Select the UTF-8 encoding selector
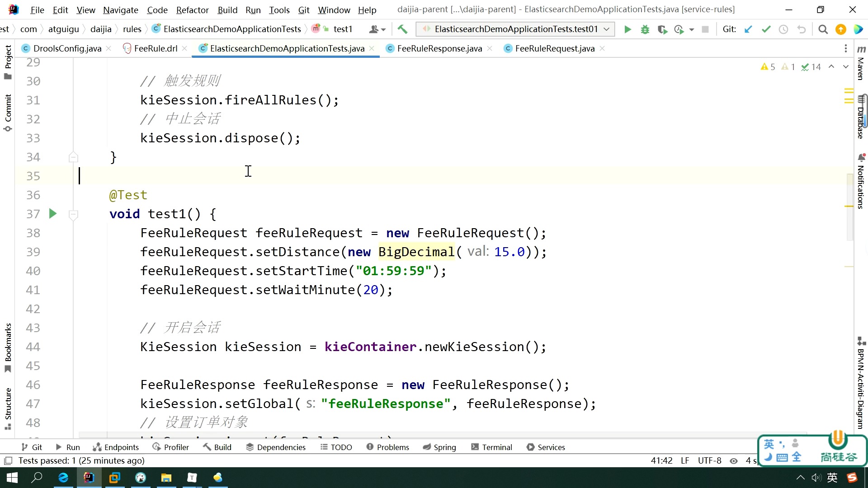 [709, 461]
